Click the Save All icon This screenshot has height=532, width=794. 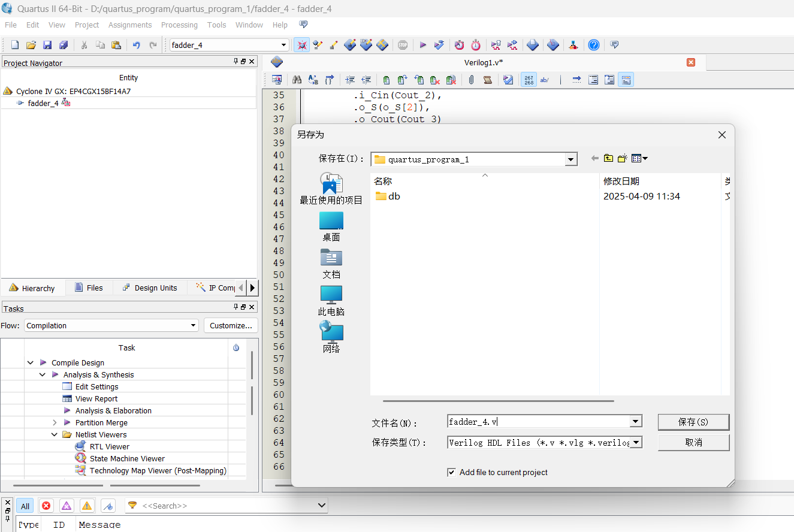64,45
